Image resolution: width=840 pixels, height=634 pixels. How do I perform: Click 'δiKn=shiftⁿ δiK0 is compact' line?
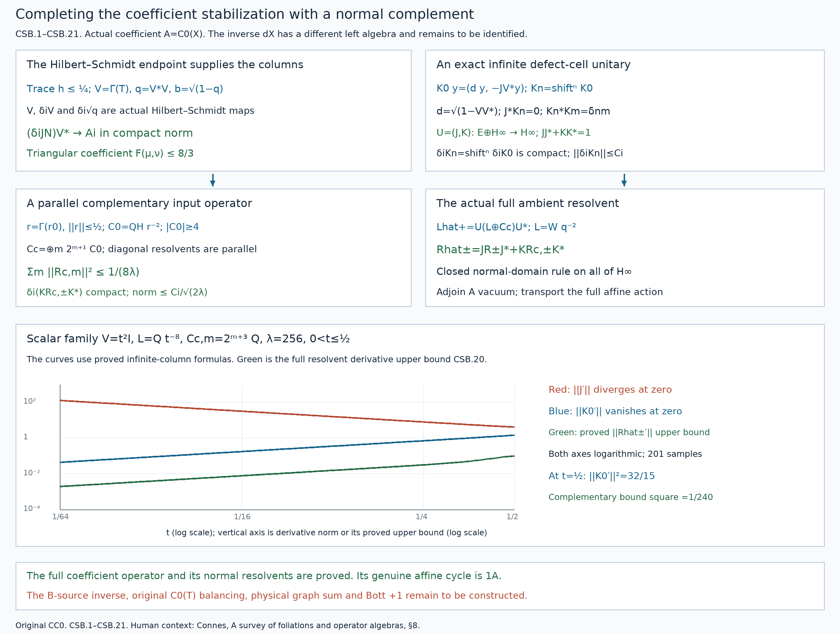[x=529, y=153]
